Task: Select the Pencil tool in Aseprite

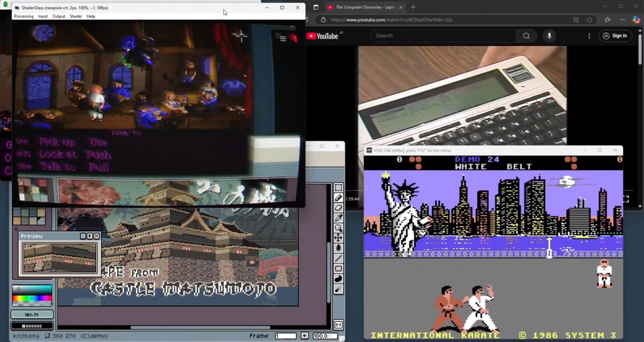Action: (339, 198)
